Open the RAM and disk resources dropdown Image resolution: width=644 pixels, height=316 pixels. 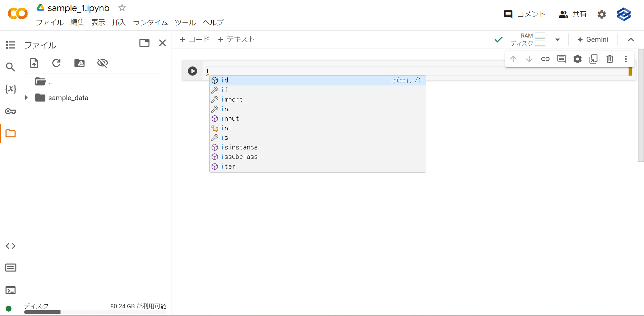click(x=557, y=40)
